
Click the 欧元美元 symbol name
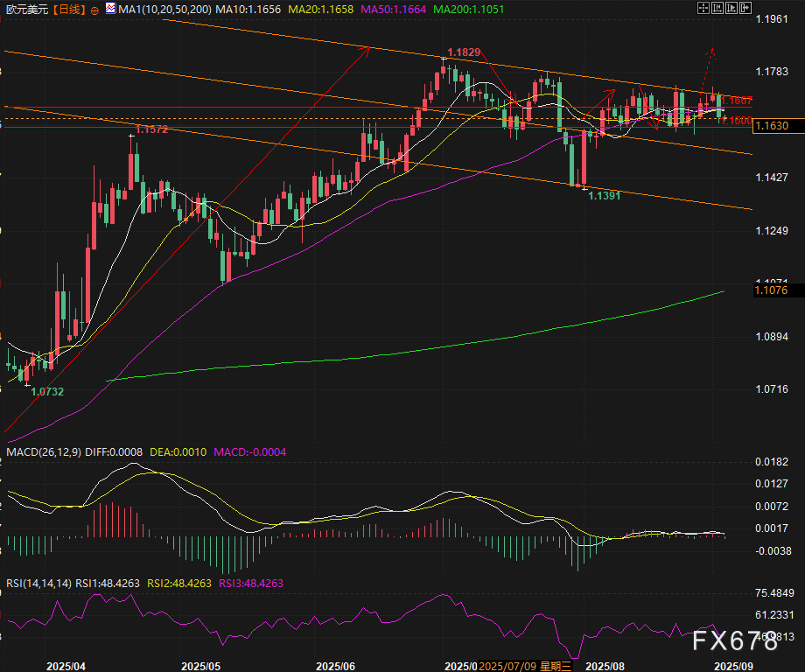pyautogui.click(x=27, y=9)
